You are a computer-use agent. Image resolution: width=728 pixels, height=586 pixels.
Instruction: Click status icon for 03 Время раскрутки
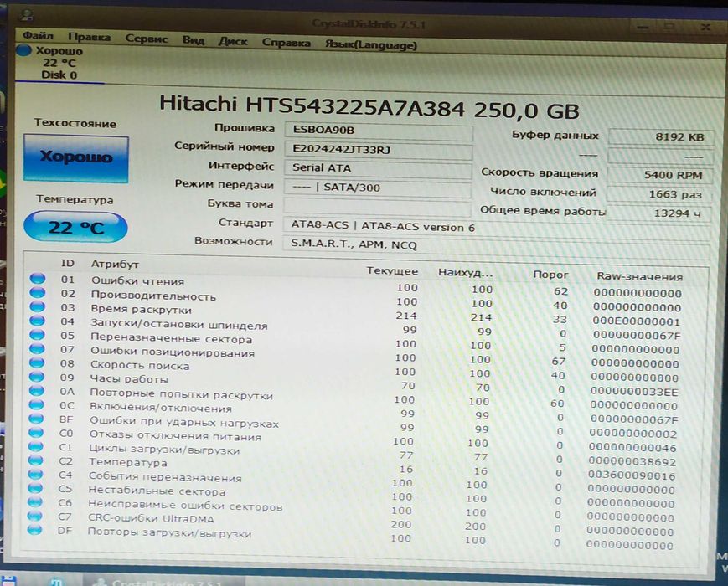pyautogui.click(x=37, y=306)
